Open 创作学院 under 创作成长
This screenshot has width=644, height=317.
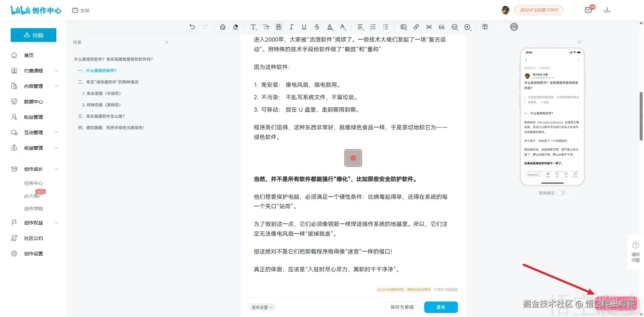34,209
